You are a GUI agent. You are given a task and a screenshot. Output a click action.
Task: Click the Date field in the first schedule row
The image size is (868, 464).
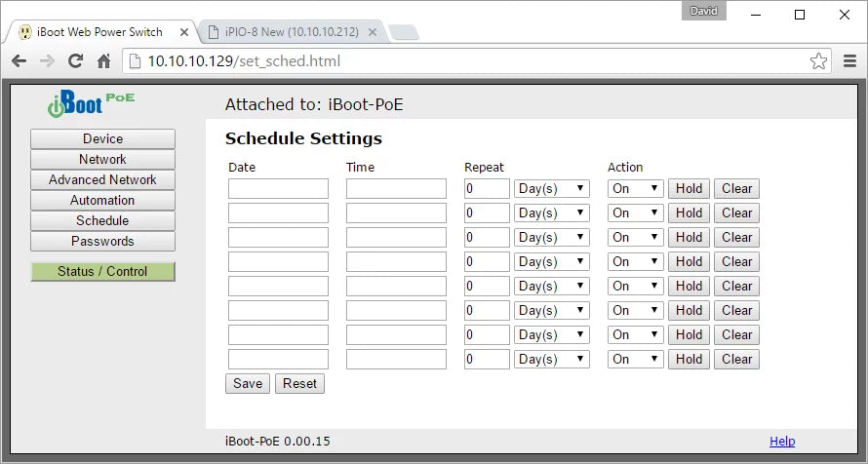[x=278, y=188]
